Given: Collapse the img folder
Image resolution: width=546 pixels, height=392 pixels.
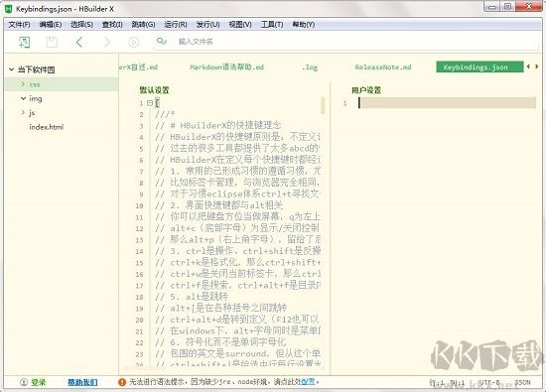Looking at the screenshot, I should (x=23, y=98).
